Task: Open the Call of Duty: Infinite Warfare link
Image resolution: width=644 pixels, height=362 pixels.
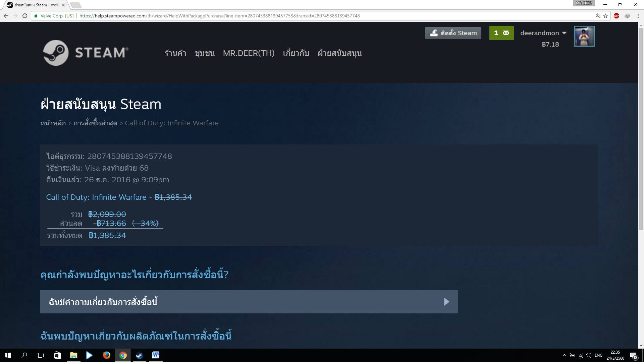Action: coord(96,197)
